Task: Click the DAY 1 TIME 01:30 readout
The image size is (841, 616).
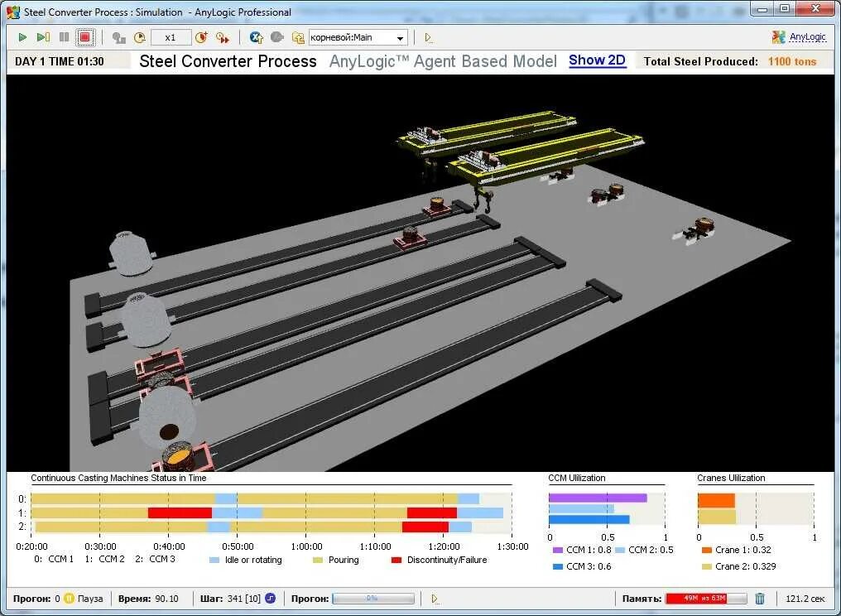Action: 59,61
